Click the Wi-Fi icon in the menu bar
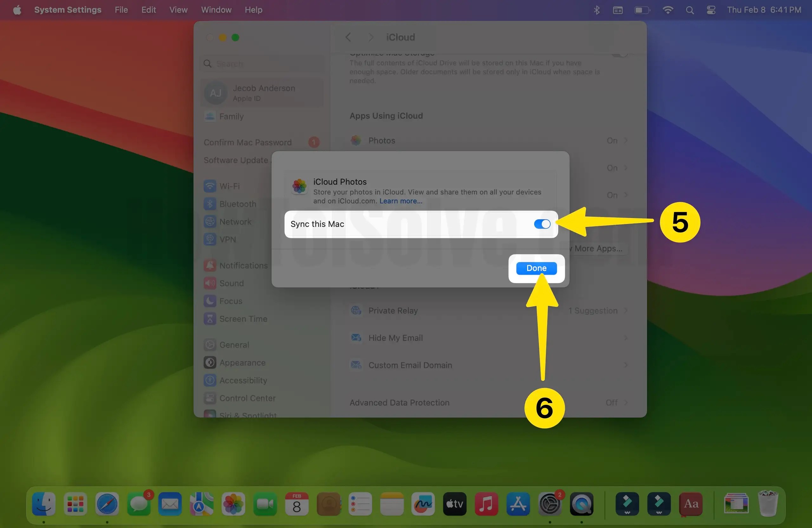Screen dimensions: 812x528 (668, 10)
